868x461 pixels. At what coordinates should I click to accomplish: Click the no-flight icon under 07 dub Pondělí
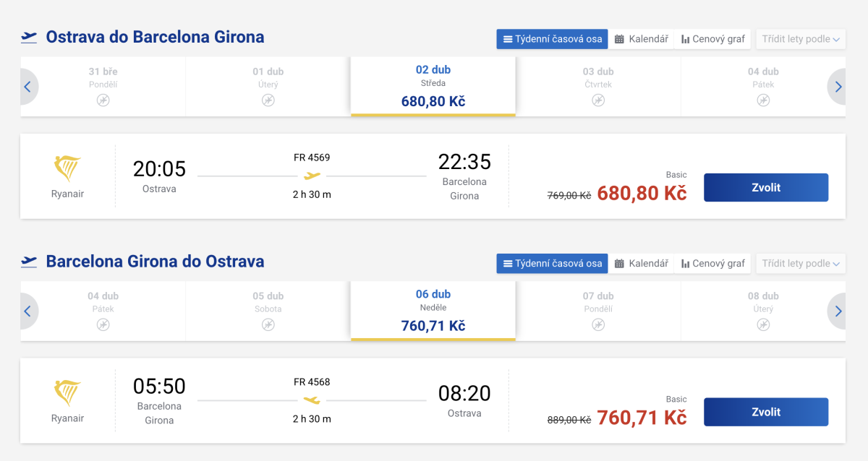(598, 324)
